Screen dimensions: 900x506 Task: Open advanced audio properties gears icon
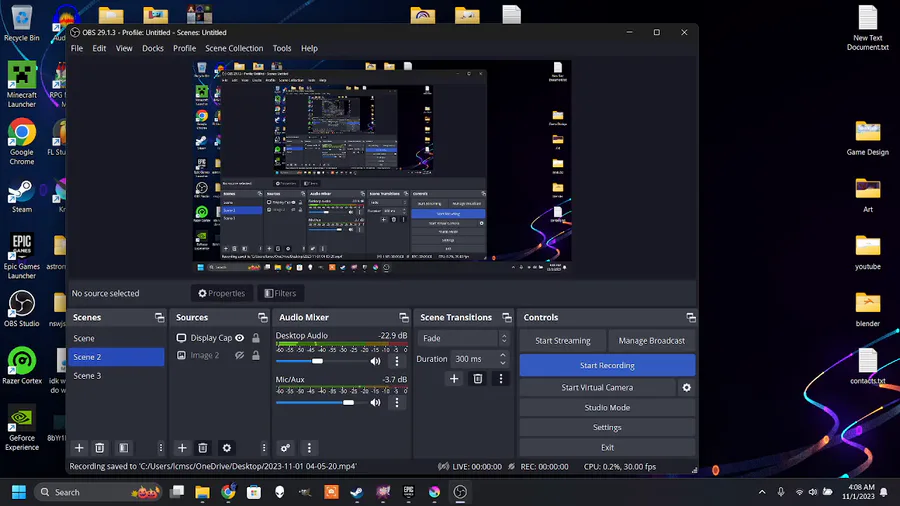coord(285,448)
